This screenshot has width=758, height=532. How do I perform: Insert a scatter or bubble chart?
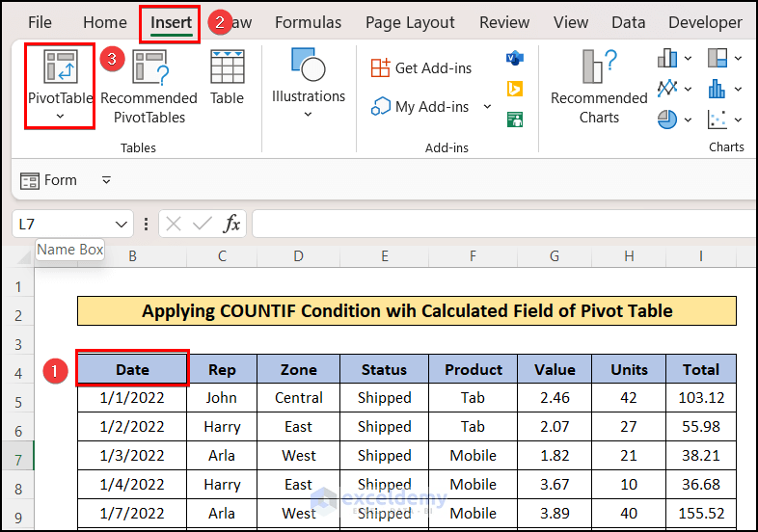click(717, 120)
